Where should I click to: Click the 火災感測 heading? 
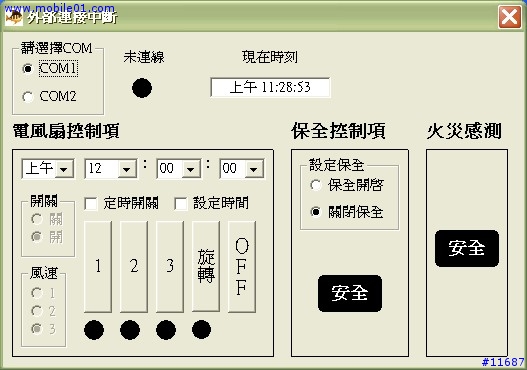[464, 131]
